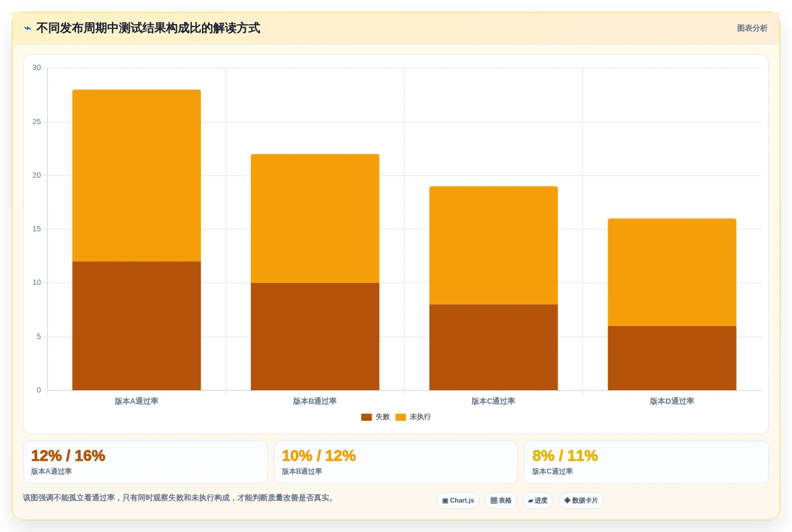Click the 版本C通过率 card caption
The image size is (792, 532).
552,471
